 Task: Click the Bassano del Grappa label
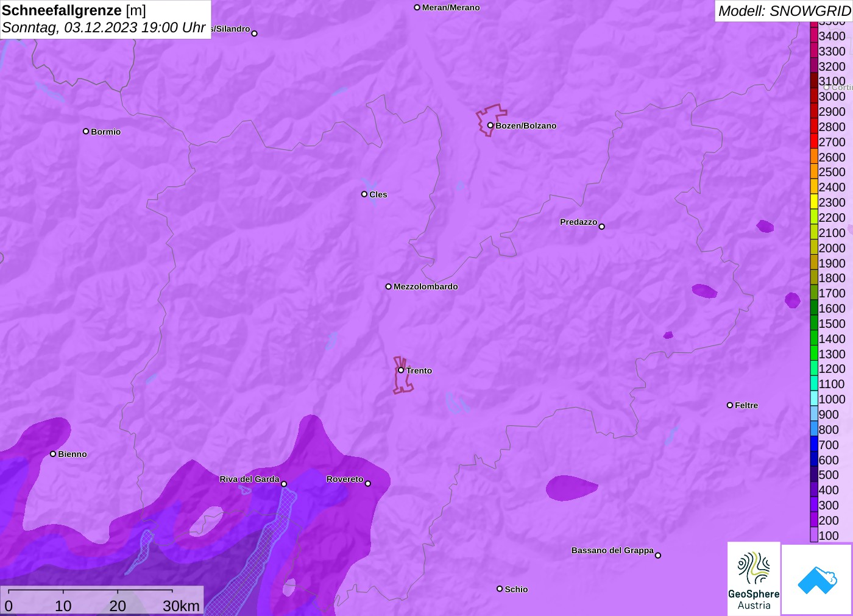point(612,550)
